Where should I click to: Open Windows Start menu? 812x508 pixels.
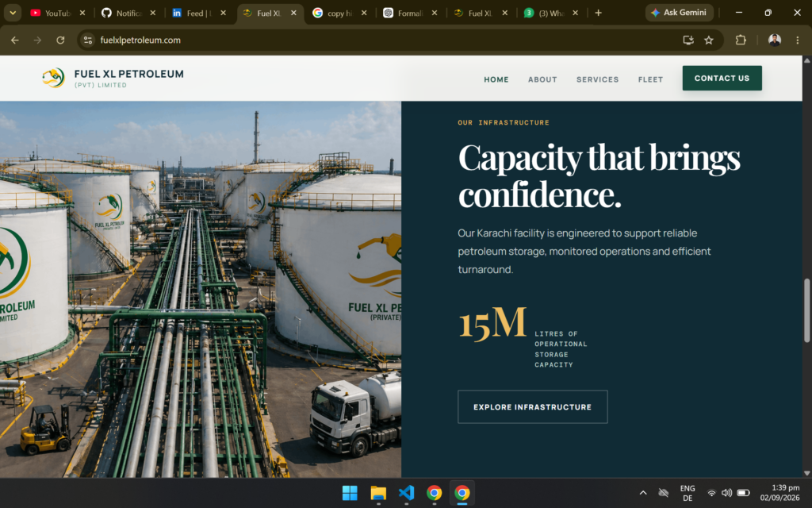click(x=350, y=493)
